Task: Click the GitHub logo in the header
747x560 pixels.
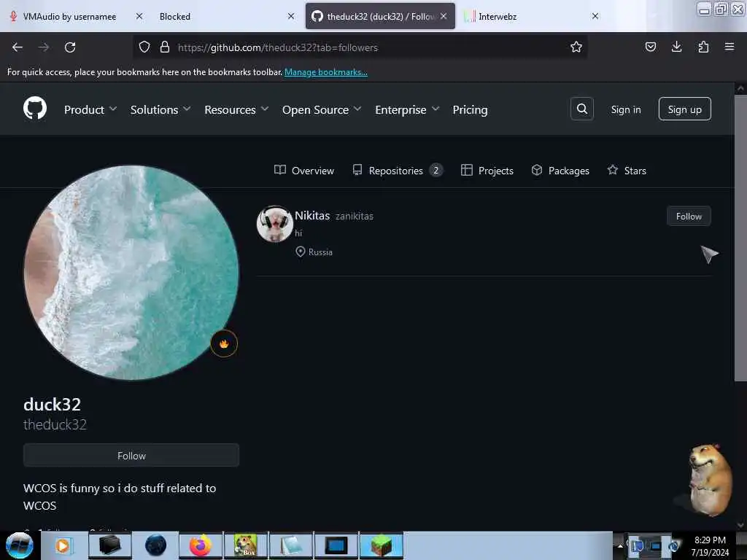Action: (35, 109)
